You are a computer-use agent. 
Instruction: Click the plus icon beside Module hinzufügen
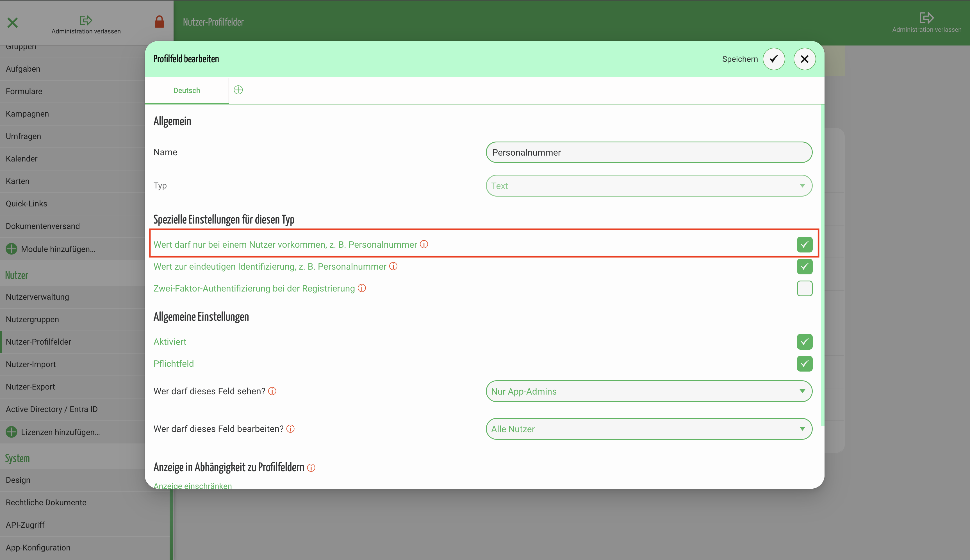[x=12, y=249]
